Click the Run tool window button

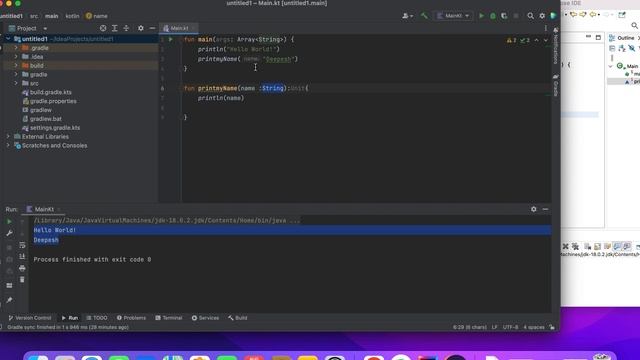point(70,318)
